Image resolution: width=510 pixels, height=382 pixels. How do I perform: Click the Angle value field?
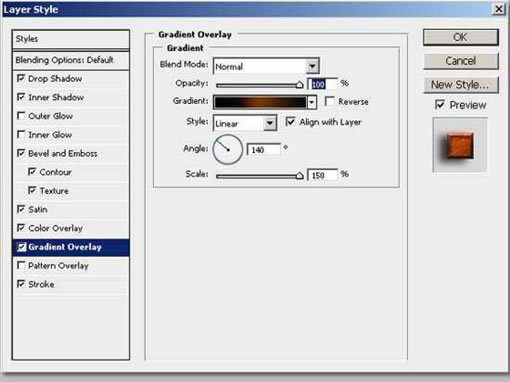(x=264, y=150)
